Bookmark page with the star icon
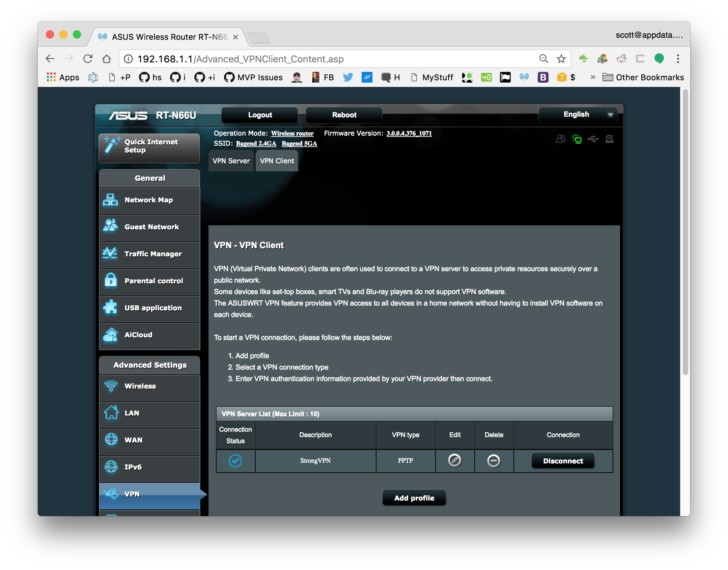Image resolution: width=728 pixels, height=570 pixels. [561, 59]
